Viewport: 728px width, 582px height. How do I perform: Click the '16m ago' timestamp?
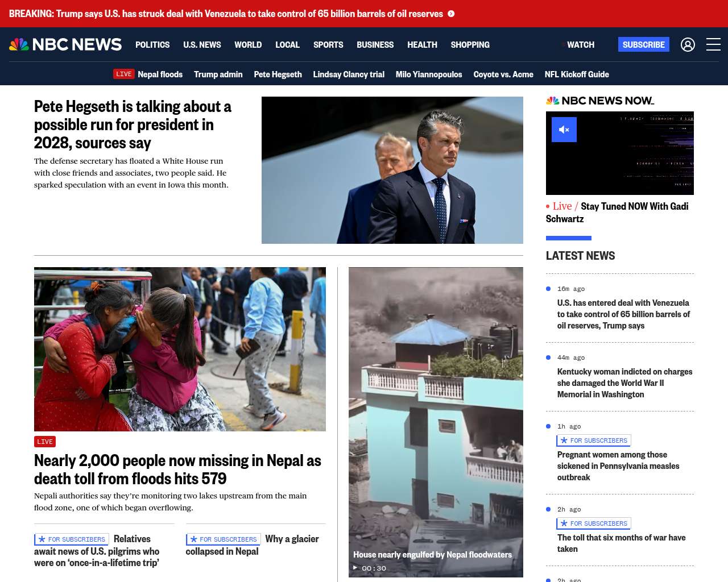pos(571,289)
